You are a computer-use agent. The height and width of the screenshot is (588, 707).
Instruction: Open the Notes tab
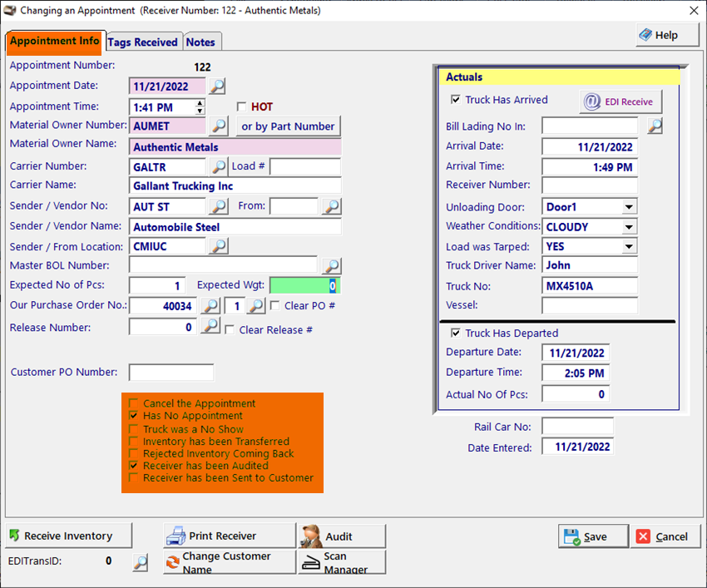(200, 42)
